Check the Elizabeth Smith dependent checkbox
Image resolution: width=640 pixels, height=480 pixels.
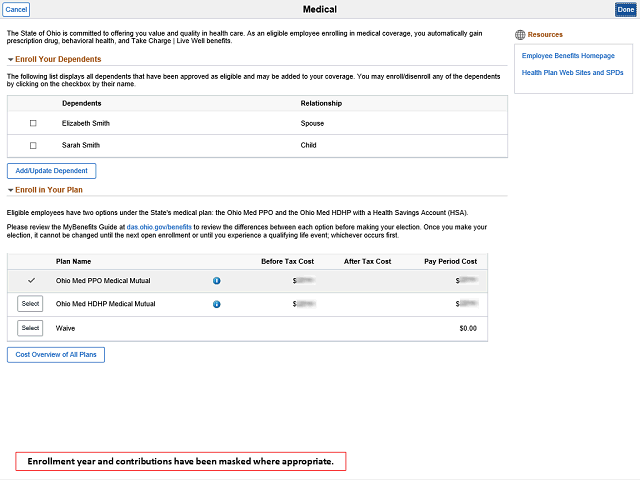pos(33,123)
